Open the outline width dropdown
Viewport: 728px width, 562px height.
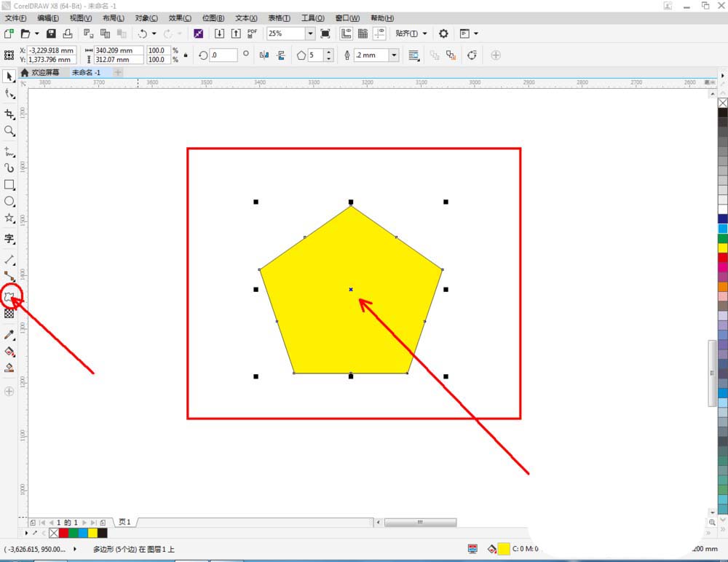point(394,55)
